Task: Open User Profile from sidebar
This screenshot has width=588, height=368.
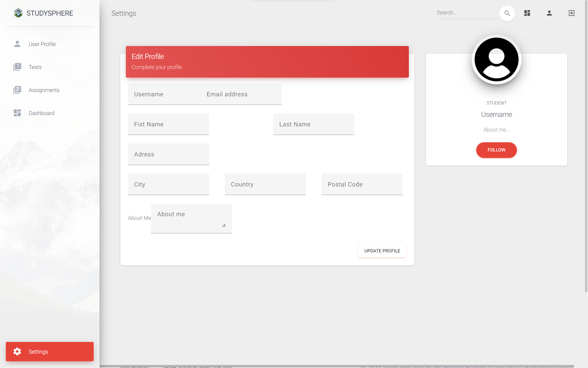Action: 42,44
